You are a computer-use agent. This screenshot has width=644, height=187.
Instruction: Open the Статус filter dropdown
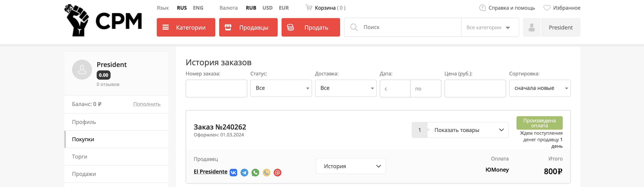pyautogui.click(x=281, y=88)
